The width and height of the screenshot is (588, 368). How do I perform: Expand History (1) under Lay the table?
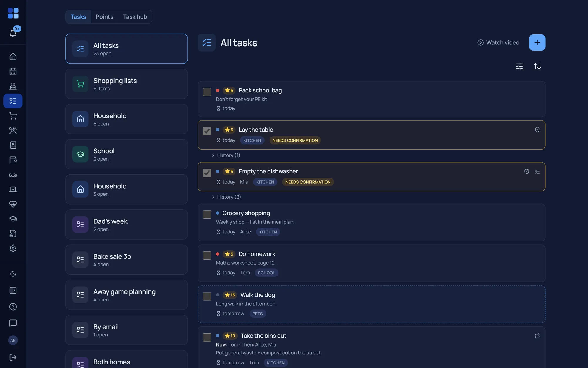226,155
